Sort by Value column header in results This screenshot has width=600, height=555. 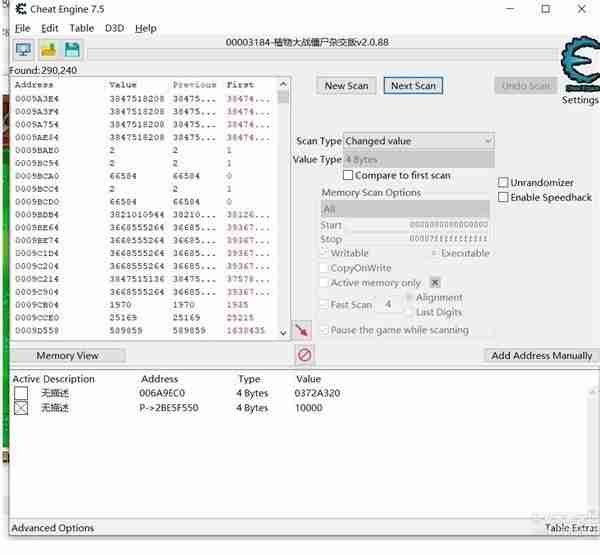[x=123, y=85]
